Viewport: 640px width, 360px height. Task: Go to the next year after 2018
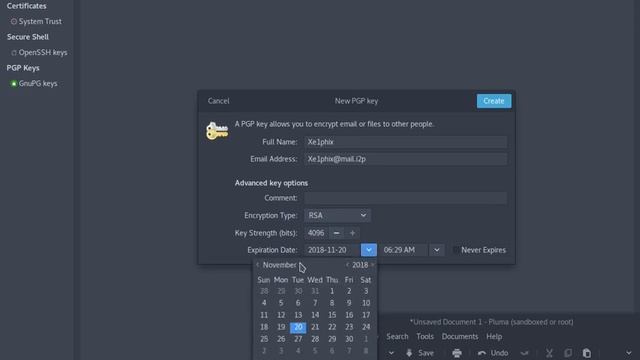pyautogui.click(x=372, y=265)
